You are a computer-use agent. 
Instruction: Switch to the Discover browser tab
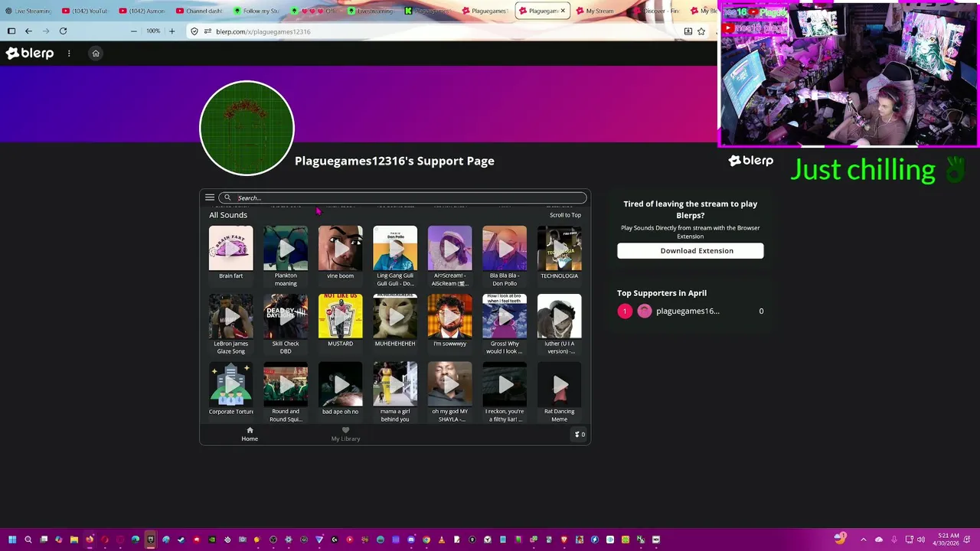click(657, 11)
